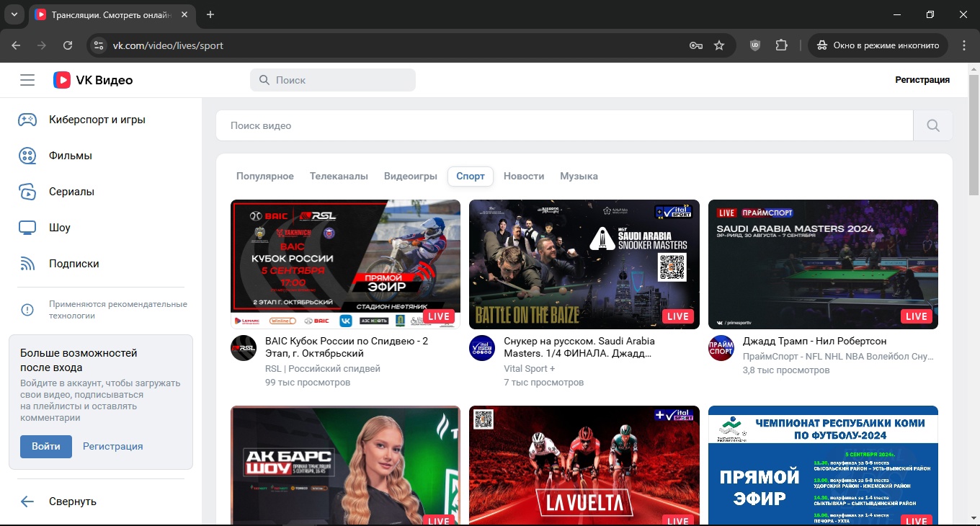Open the Ак Барс Шоу thumbnail
Image resolution: width=980 pixels, height=526 pixels.
pyautogui.click(x=345, y=465)
